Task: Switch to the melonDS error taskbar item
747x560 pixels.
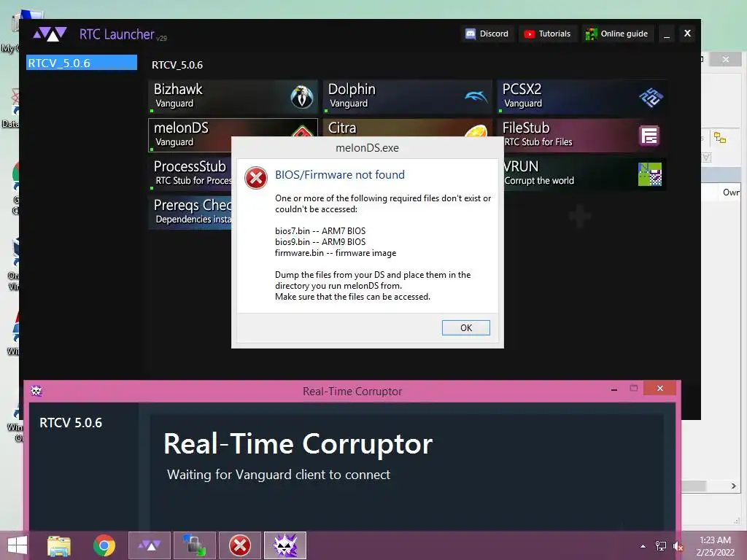Action: (x=239, y=545)
